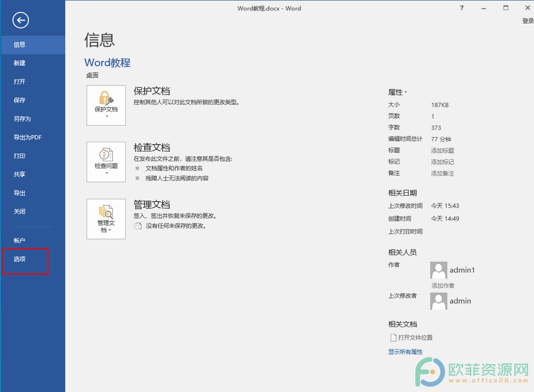Click admin last-modifier avatar
The height and width of the screenshot is (392, 534).
438,301
